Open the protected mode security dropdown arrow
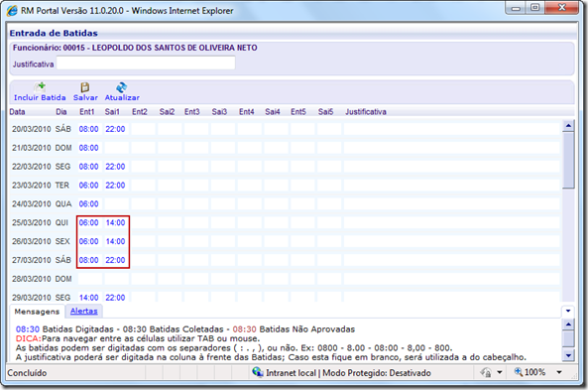This screenshot has height=390, width=588. [500, 372]
